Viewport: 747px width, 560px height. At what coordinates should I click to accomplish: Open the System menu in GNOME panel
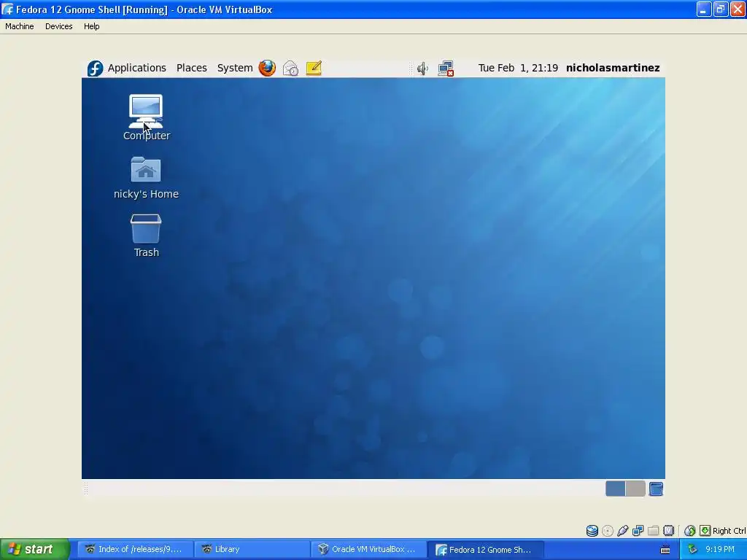[x=235, y=68]
